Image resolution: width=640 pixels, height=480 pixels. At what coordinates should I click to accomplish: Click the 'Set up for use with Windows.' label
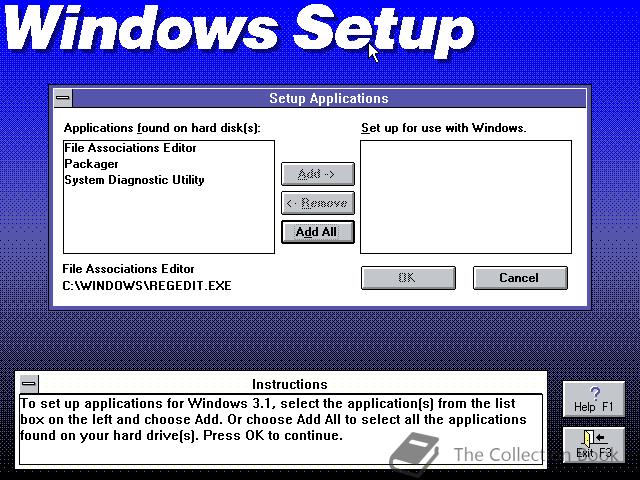coord(444,128)
